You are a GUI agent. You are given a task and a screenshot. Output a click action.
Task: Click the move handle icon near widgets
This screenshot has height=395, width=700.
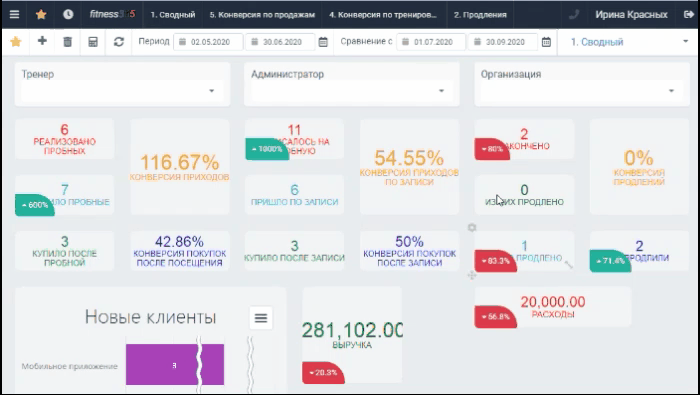point(472,275)
